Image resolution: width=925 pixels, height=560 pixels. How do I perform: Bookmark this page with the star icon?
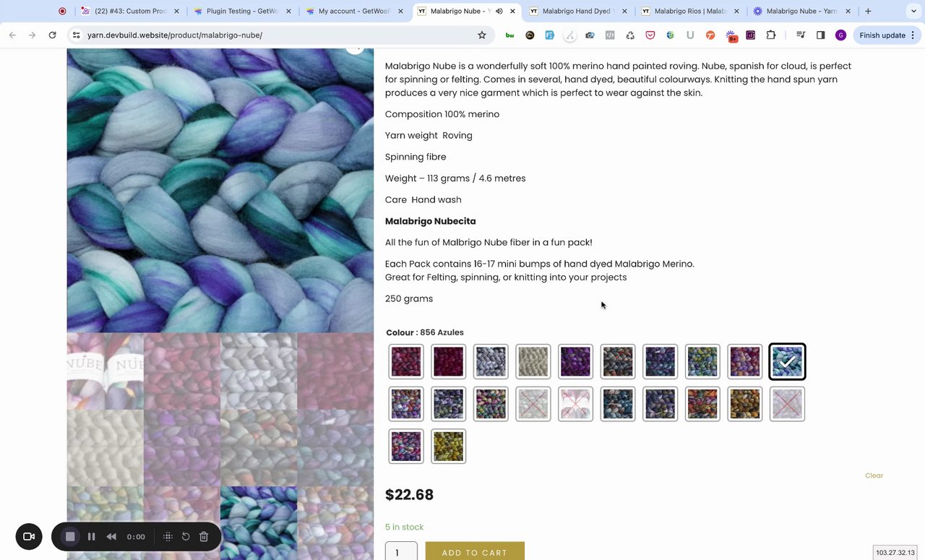pyautogui.click(x=482, y=35)
